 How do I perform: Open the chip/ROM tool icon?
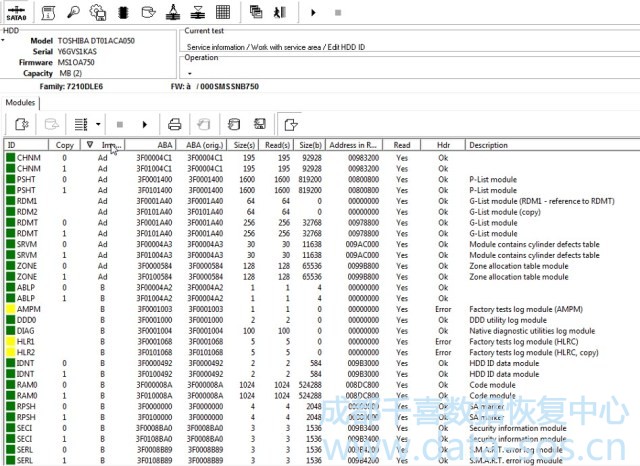coord(125,12)
